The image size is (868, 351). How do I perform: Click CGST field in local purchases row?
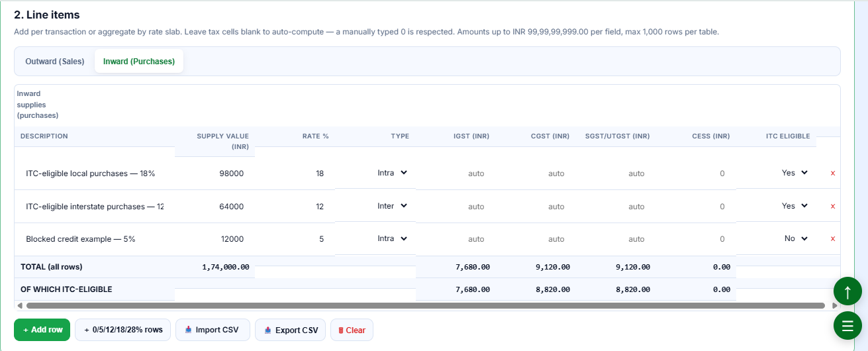click(x=536, y=174)
